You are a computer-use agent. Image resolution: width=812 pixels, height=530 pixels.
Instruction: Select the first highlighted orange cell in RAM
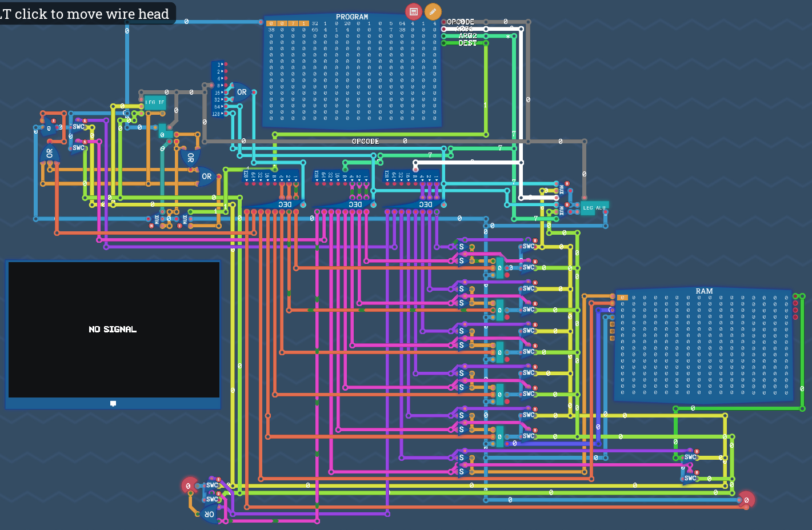tap(623, 298)
